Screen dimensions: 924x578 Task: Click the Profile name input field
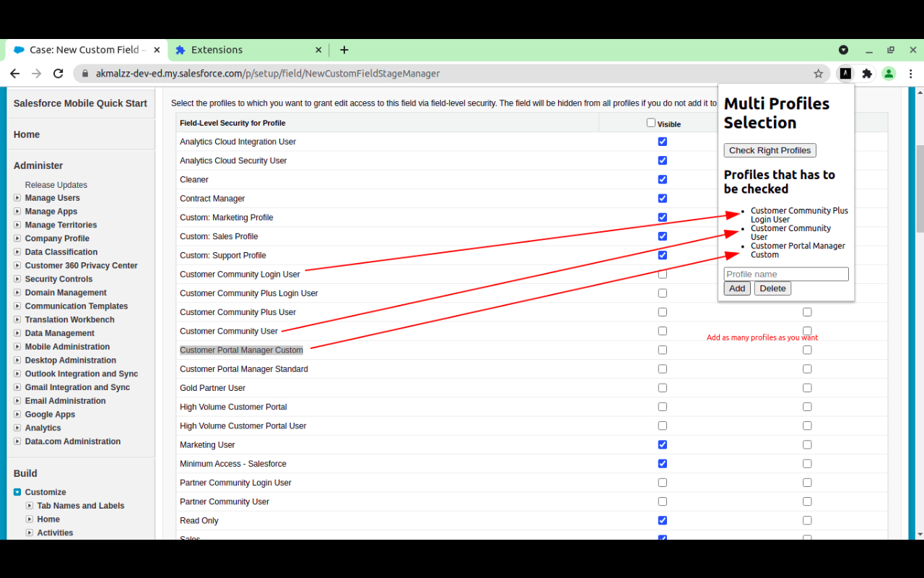coord(786,274)
